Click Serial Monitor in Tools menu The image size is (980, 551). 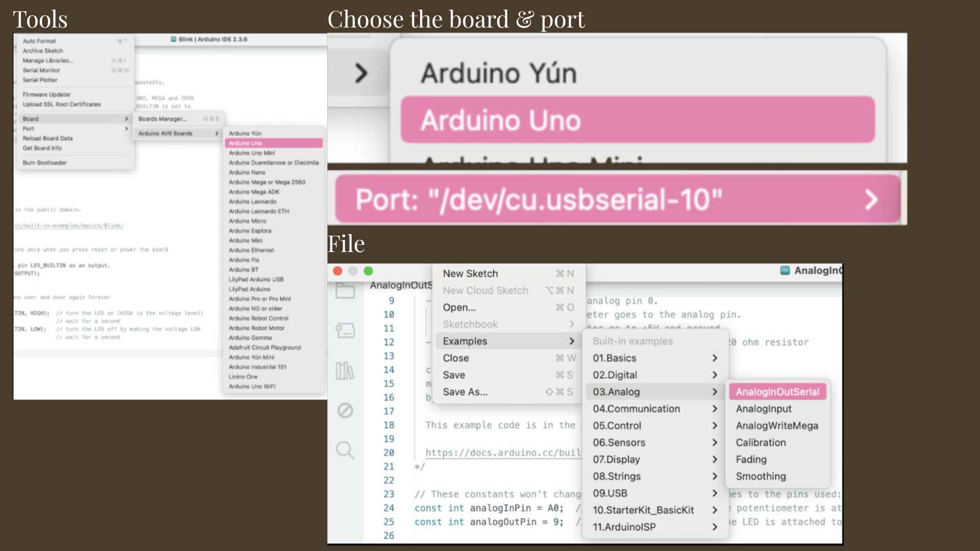pos(41,70)
